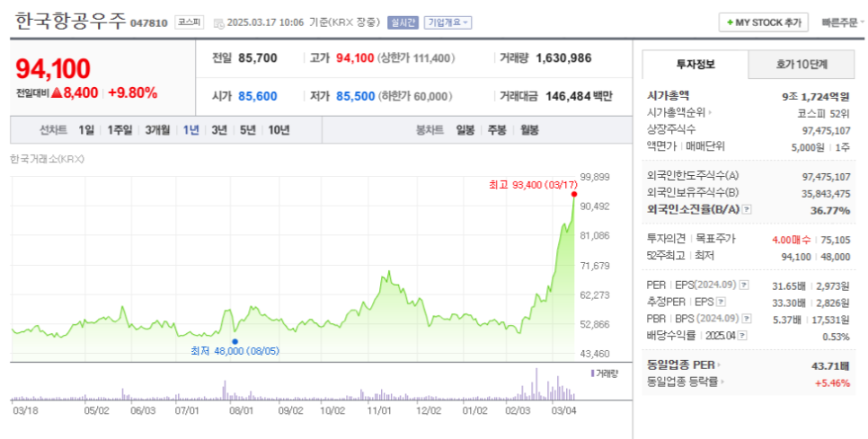This screenshot has height=439, width=868.
Task: Click help icon next to 외국인소진율(B/A)
Action: [x=747, y=210]
